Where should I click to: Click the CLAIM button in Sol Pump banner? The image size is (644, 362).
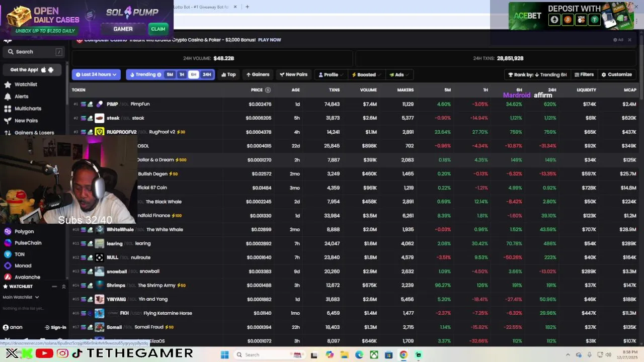point(158,29)
